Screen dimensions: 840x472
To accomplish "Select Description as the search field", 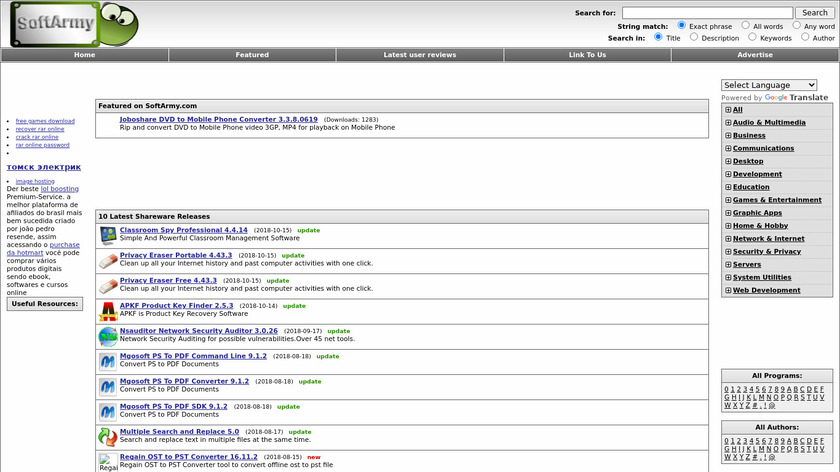I will point(694,37).
